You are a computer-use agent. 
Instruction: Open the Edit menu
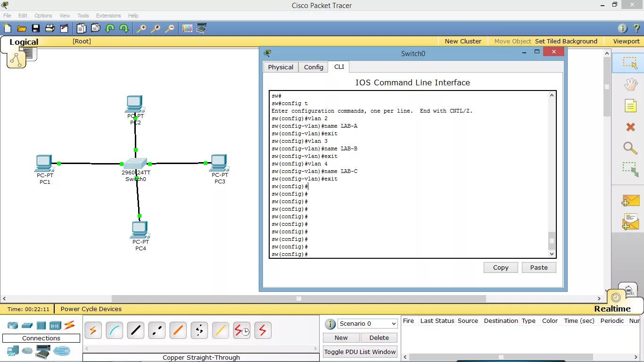coord(23,16)
